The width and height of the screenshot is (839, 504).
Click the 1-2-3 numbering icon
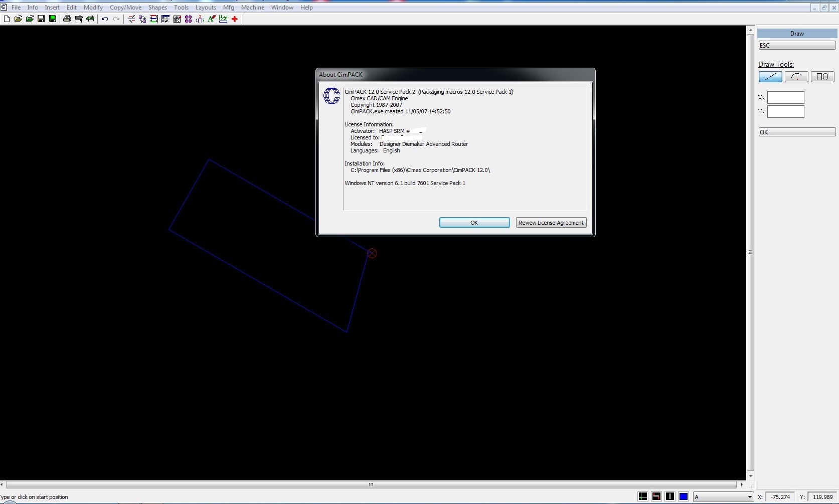(x=200, y=19)
